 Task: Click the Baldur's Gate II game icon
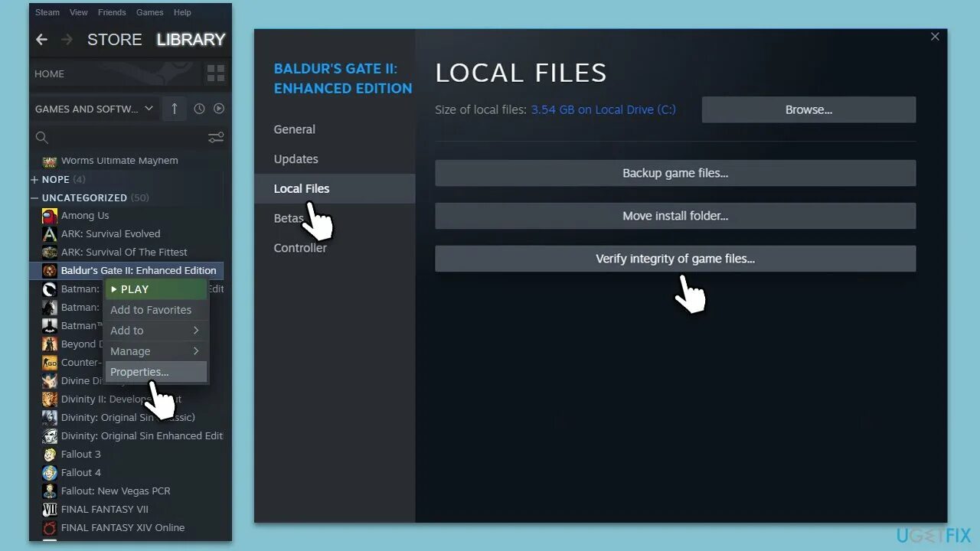50,271
